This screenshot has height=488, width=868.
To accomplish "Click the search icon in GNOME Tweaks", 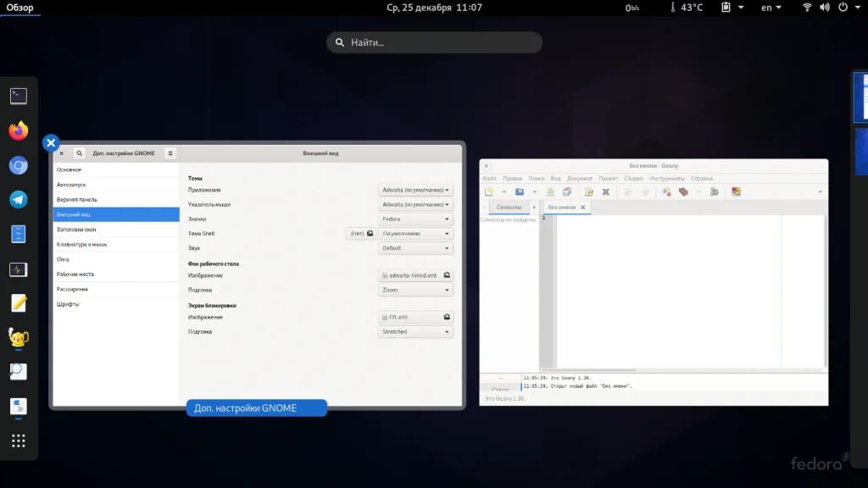I will click(79, 153).
